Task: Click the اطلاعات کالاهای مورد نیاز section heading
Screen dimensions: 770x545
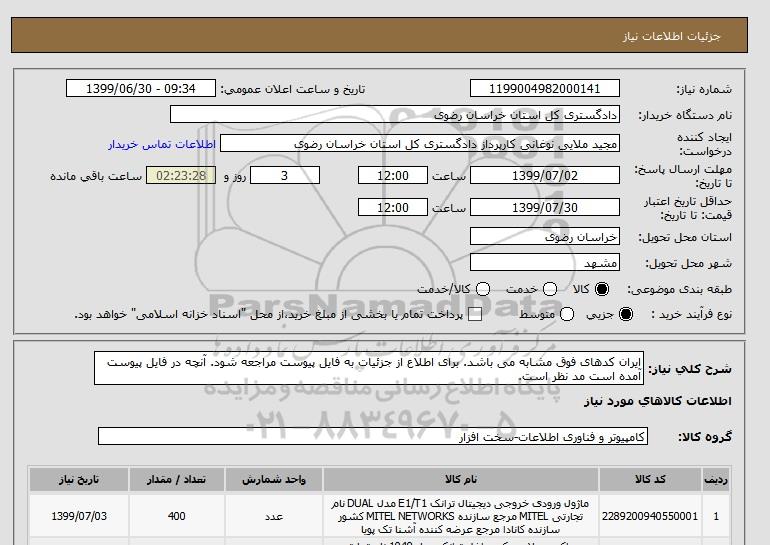Action: [x=658, y=401]
